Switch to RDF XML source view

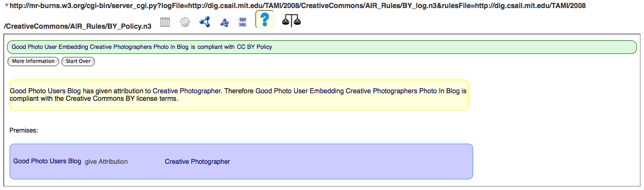243,22
